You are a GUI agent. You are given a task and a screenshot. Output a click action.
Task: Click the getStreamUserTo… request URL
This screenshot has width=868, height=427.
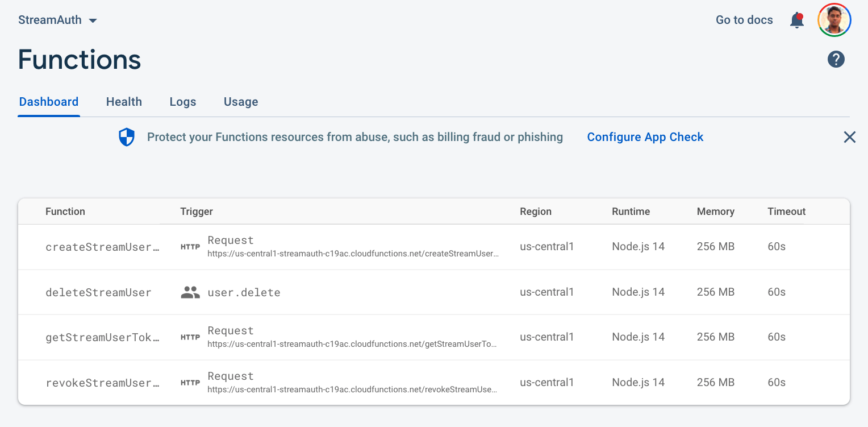coord(352,344)
